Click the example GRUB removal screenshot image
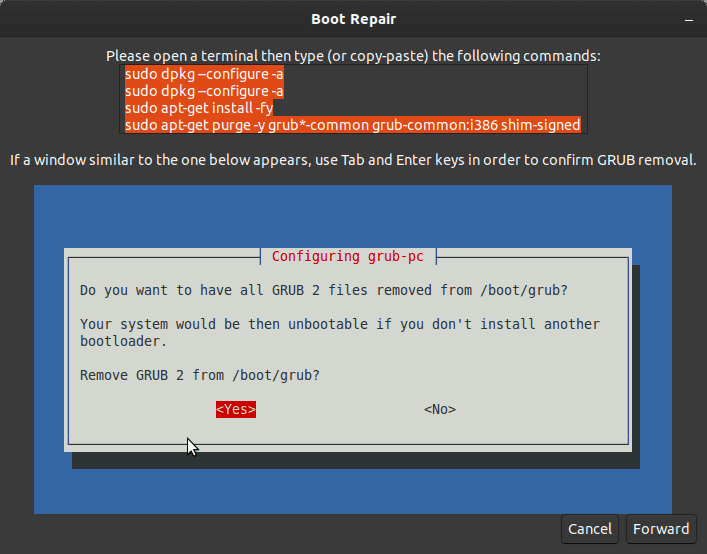The image size is (707, 554). point(353,349)
